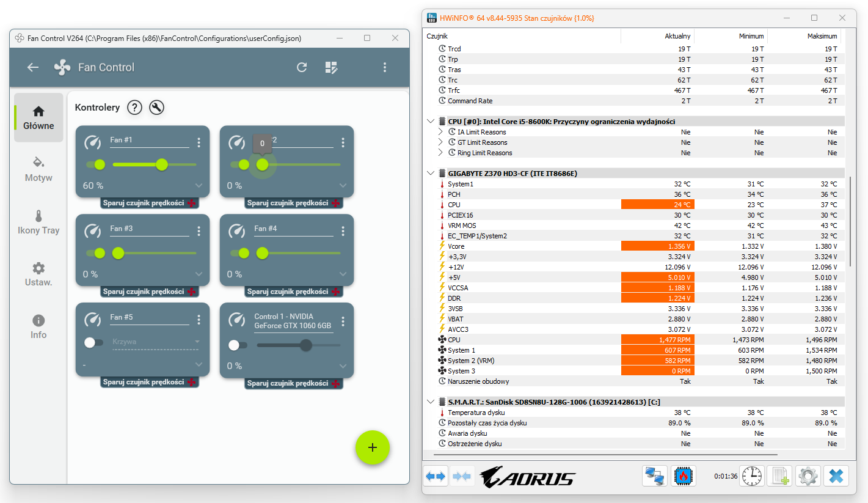
Task: Click the gauge icon on Fan #1 card
Action: click(x=93, y=142)
